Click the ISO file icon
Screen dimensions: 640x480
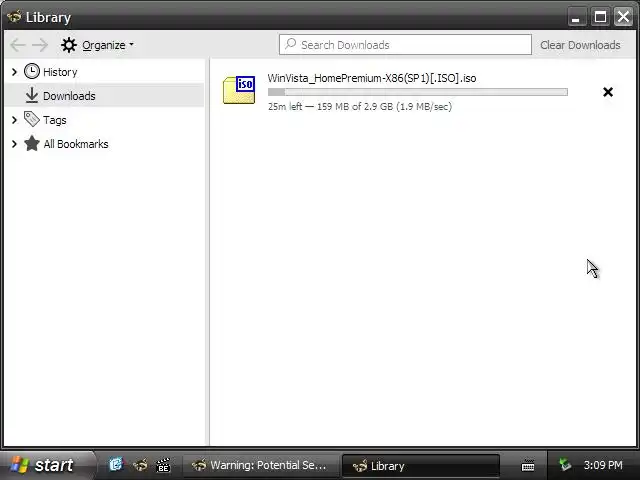[x=239, y=90]
